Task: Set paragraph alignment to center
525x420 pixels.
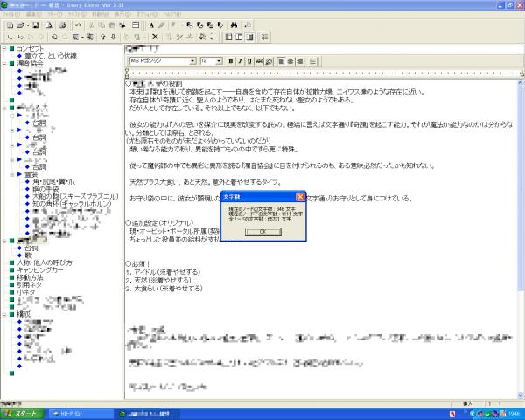Action: (x=290, y=61)
